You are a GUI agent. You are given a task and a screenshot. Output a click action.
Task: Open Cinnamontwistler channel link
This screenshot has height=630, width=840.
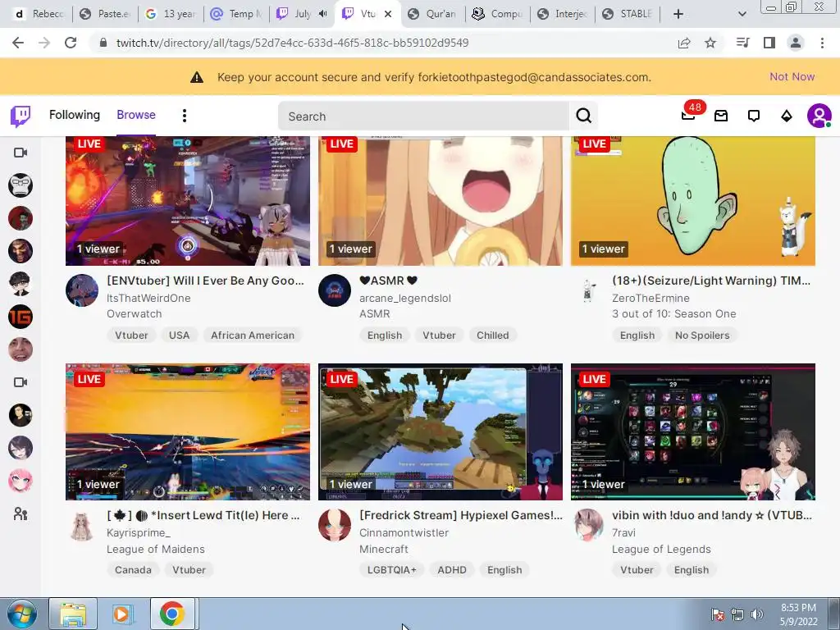404,532
